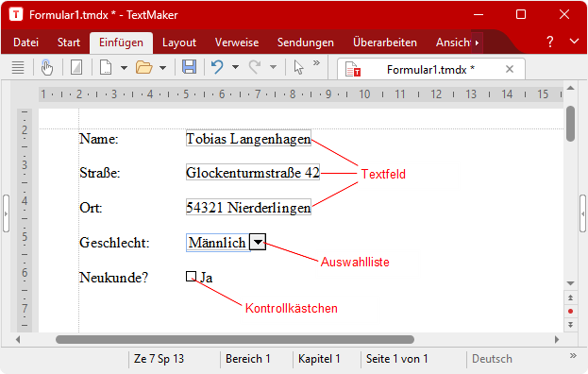The width and height of the screenshot is (588, 374).
Task: Click the Neukunde? label text
Action: pyautogui.click(x=113, y=278)
